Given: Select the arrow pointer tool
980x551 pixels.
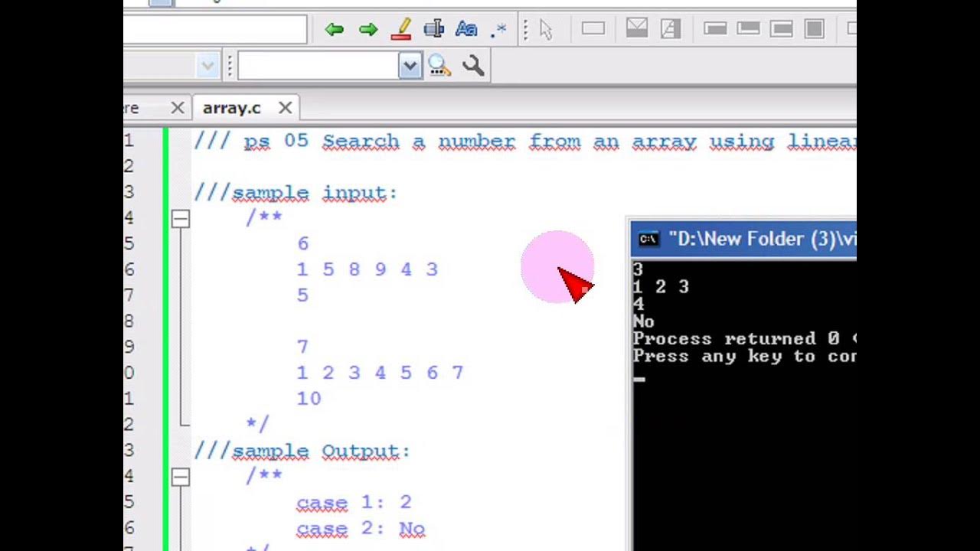Looking at the screenshot, I should click(x=546, y=30).
